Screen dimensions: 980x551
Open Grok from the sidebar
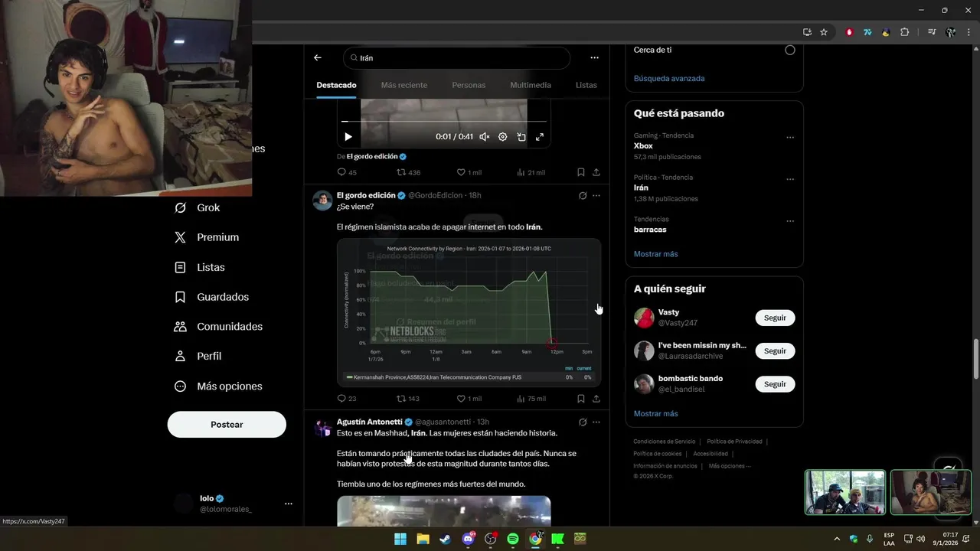tap(198, 207)
